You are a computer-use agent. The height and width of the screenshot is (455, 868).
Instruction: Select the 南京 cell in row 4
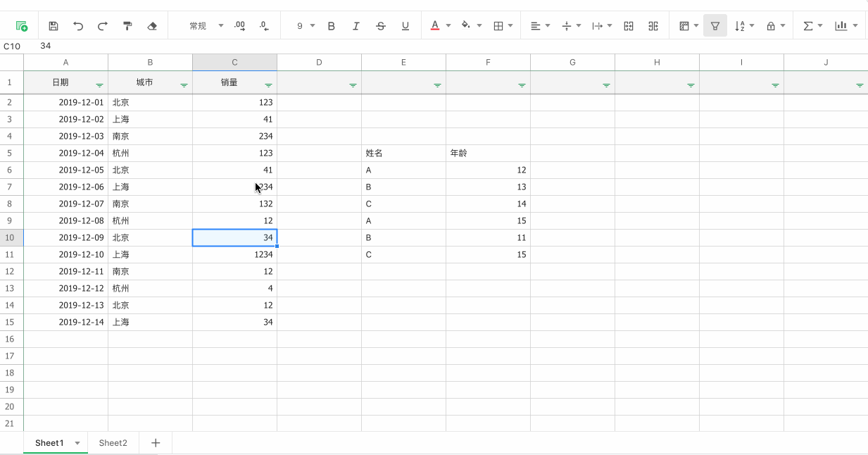click(151, 136)
